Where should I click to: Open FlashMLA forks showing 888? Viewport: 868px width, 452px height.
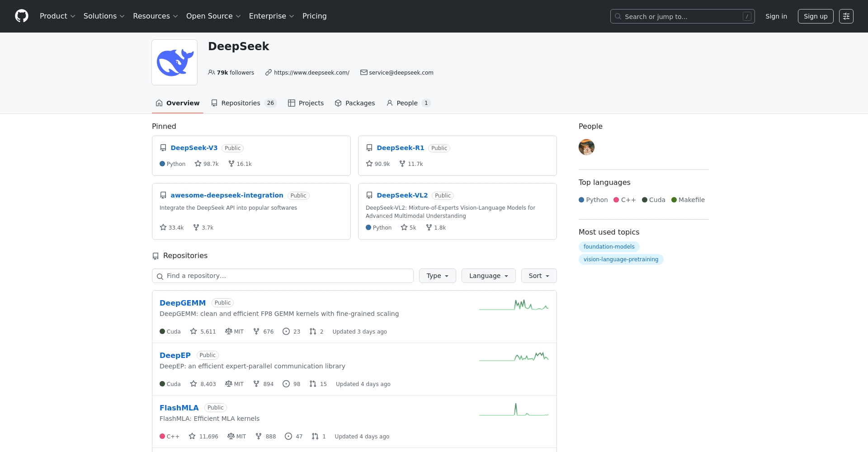point(265,437)
